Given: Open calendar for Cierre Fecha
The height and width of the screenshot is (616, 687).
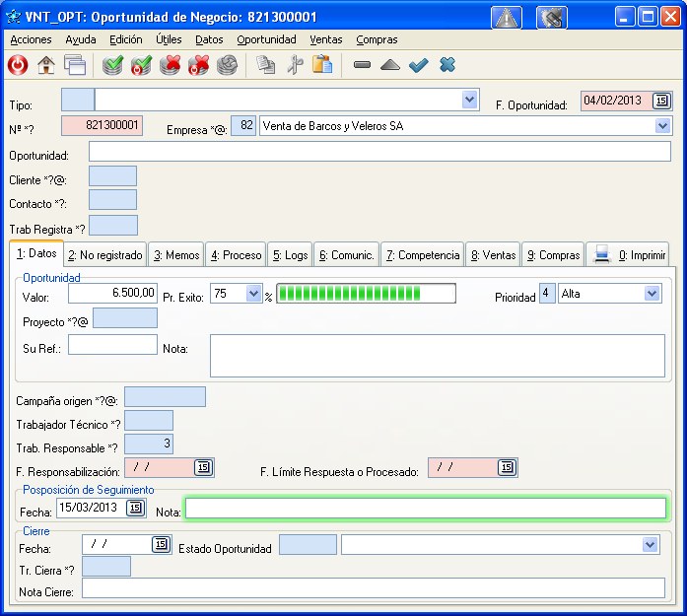Looking at the screenshot, I should [x=161, y=545].
